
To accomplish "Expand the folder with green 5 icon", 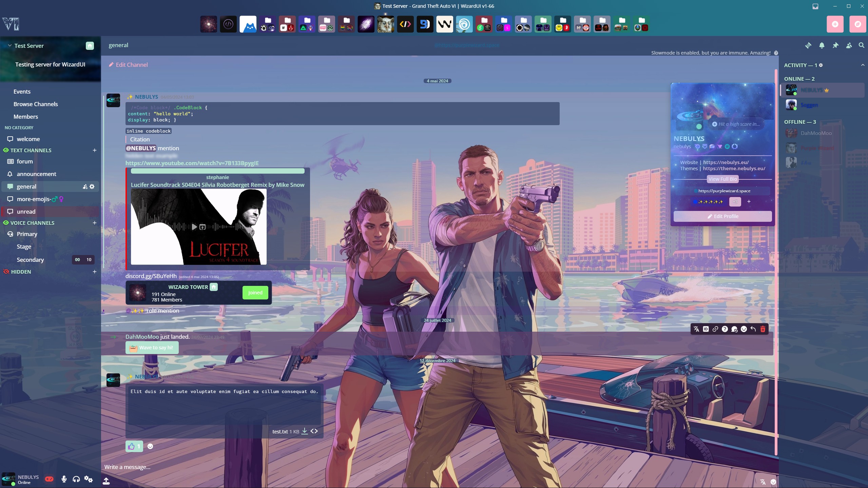I will click(x=484, y=24).
